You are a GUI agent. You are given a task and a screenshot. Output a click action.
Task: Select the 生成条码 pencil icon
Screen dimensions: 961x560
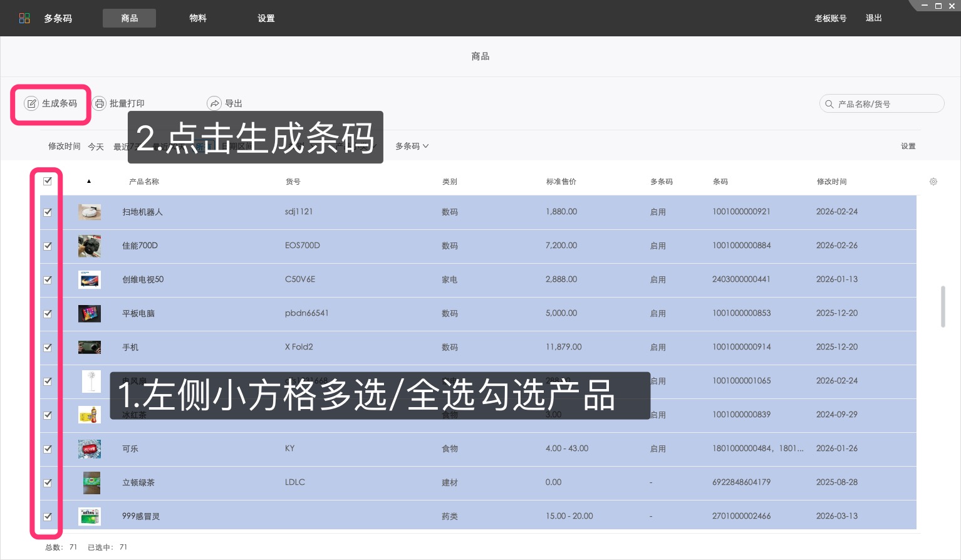31,103
